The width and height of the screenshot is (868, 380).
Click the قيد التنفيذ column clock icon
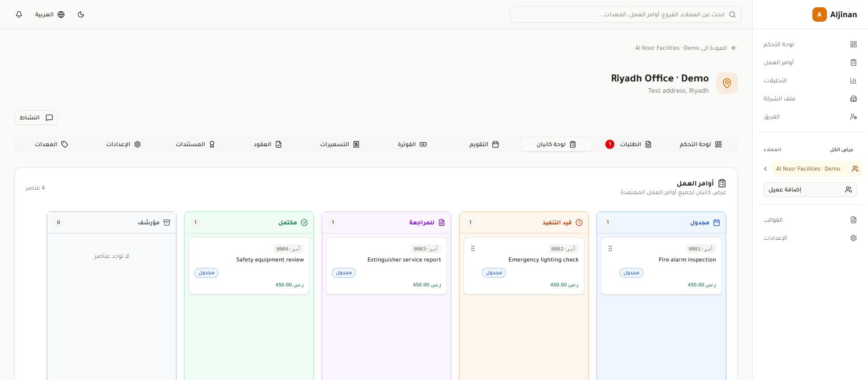point(579,223)
